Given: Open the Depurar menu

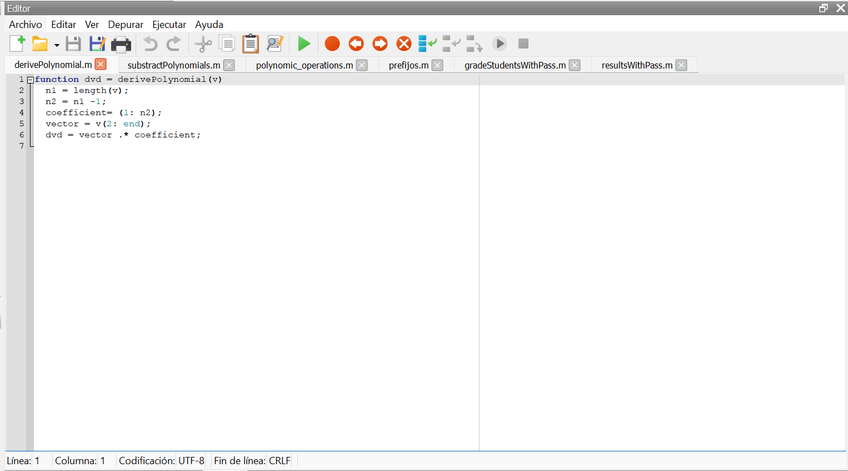Looking at the screenshot, I should click(x=125, y=24).
